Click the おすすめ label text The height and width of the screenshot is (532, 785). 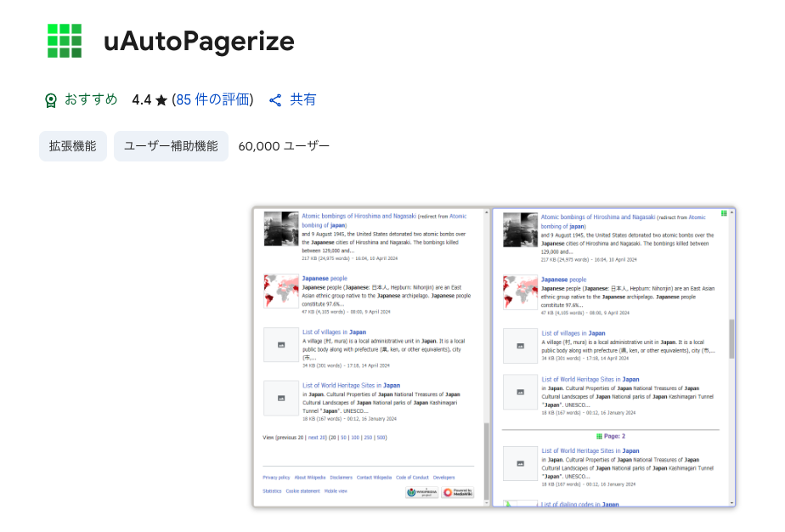(x=91, y=99)
